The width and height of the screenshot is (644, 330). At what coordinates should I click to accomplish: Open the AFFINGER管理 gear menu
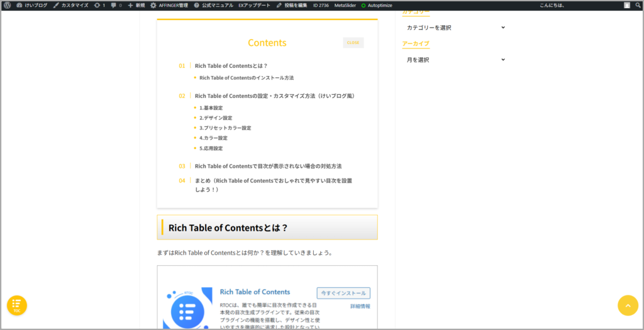point(169,5)
